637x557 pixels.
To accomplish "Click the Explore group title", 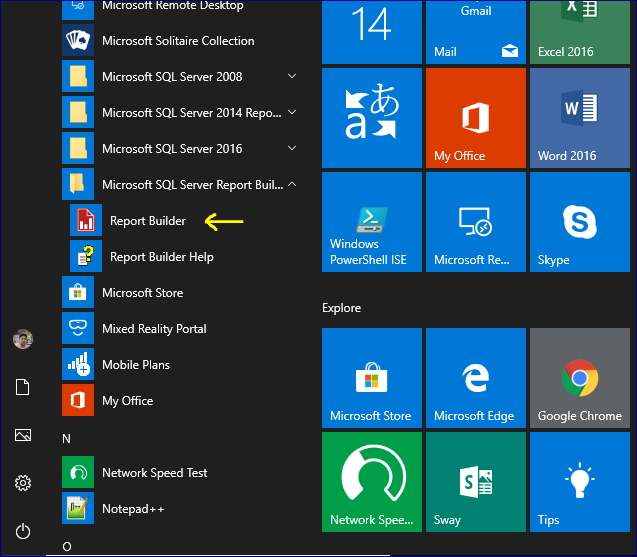I will tap(341, 308).
